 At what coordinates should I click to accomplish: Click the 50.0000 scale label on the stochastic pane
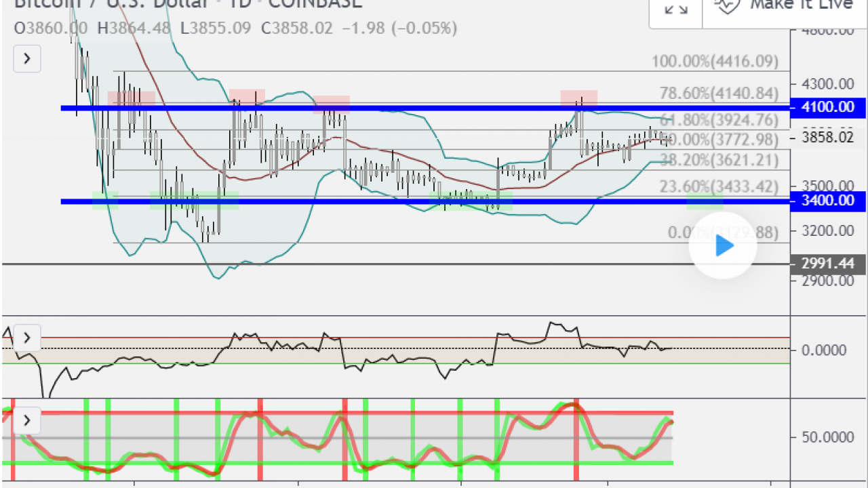[824, 437]
